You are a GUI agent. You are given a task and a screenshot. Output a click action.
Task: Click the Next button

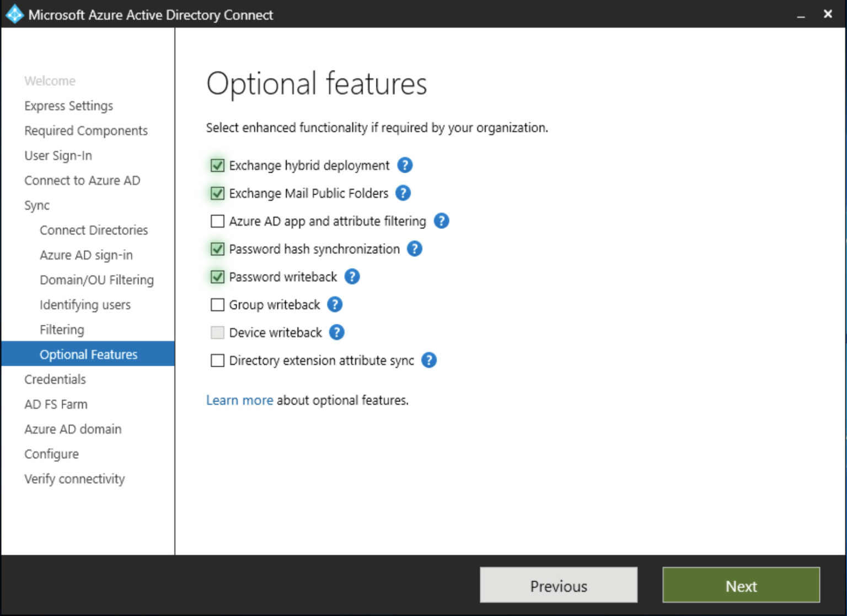coord(741,586)
